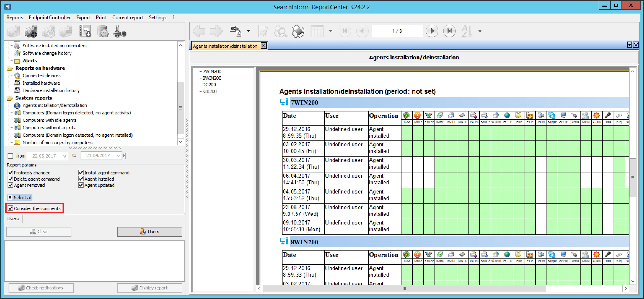Click the Mic icon in 7WIN200 table header
This screenshot has width=644, height=299.
click(608, 116)
